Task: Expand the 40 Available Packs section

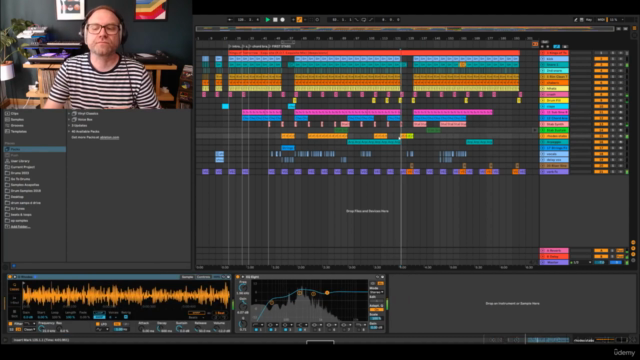Action: [69, 131]
